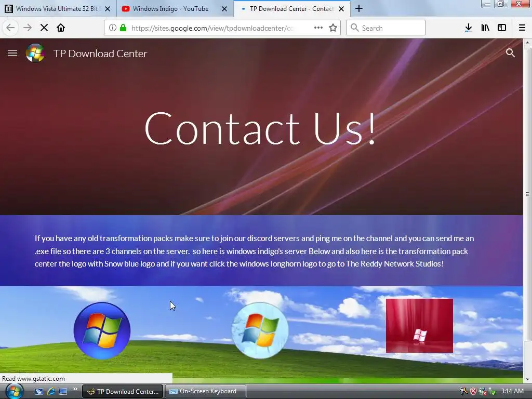This screenshot has height=399, width=532.
Task: Open the Library bookshelf icon
Action: 485,28
